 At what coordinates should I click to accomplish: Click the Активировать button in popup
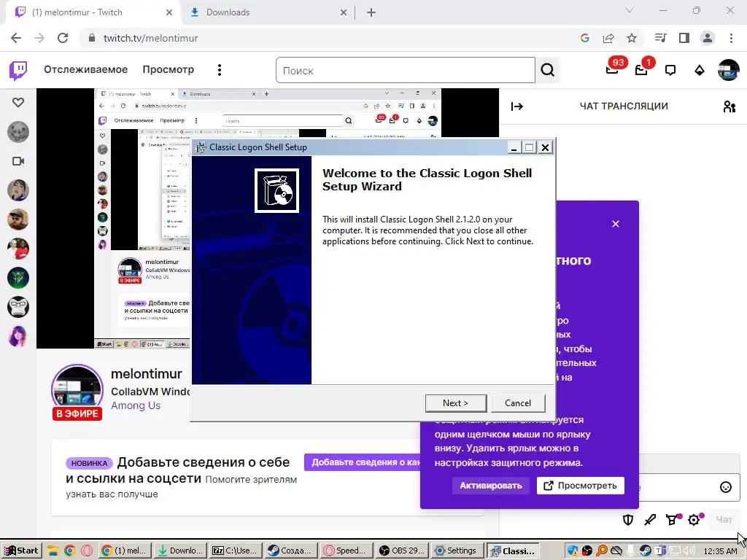(x=491, y=486)
